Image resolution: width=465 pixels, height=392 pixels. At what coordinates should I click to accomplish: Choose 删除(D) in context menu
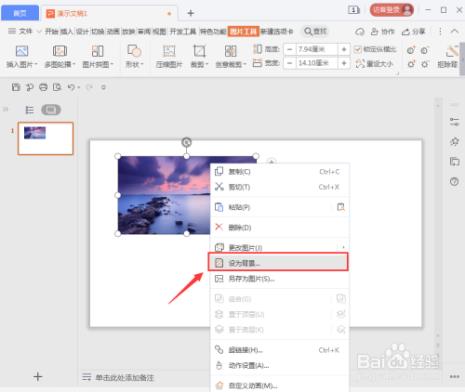[279, 228]
